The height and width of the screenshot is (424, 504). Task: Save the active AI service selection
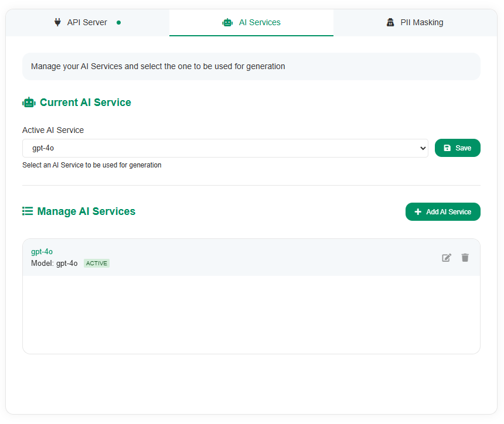tap(457, 148)
